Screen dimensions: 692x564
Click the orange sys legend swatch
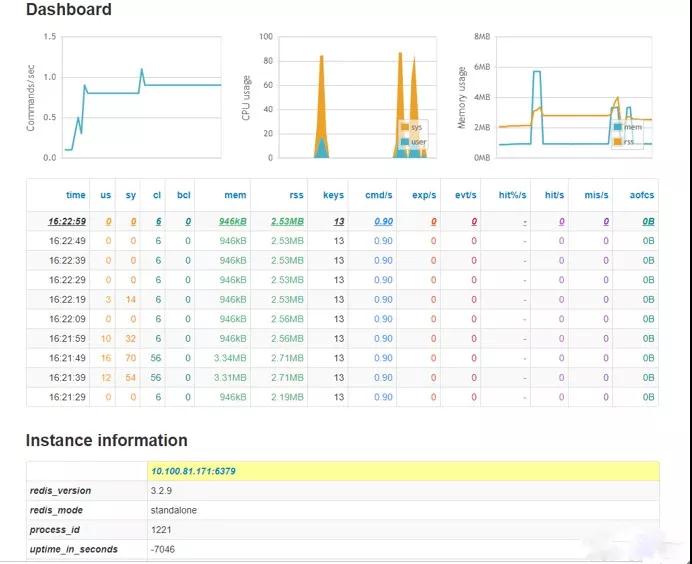(x=404, y=128)
